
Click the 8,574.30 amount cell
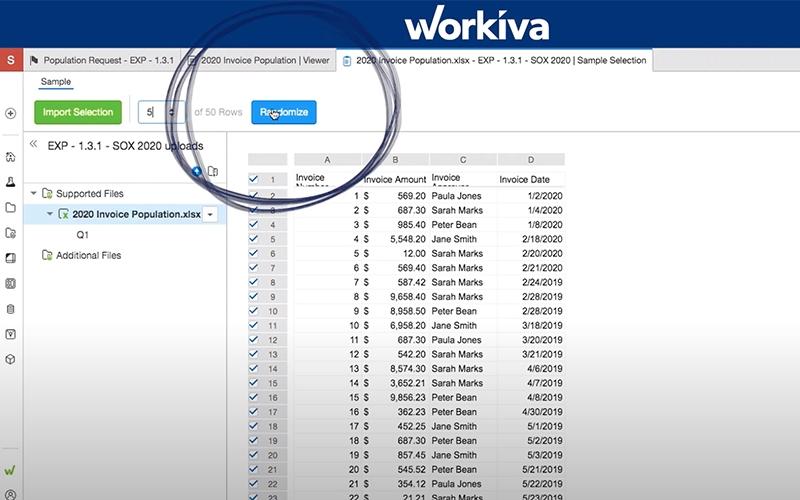click(395, 368)
